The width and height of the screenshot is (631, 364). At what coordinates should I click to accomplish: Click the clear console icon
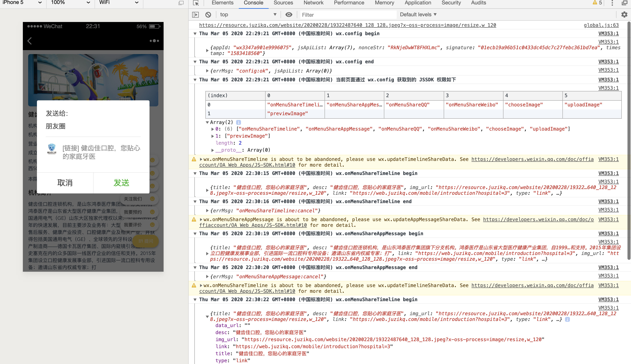[208, 15]
